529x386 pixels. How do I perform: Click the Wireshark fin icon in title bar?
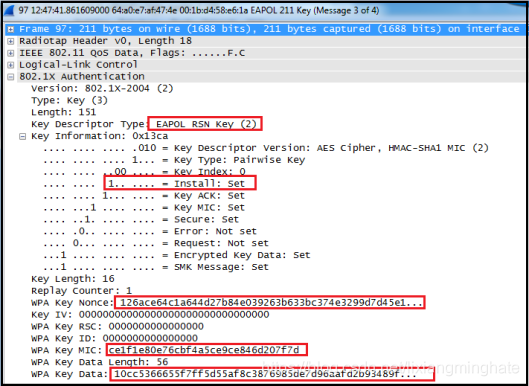(x=9, y=11)
